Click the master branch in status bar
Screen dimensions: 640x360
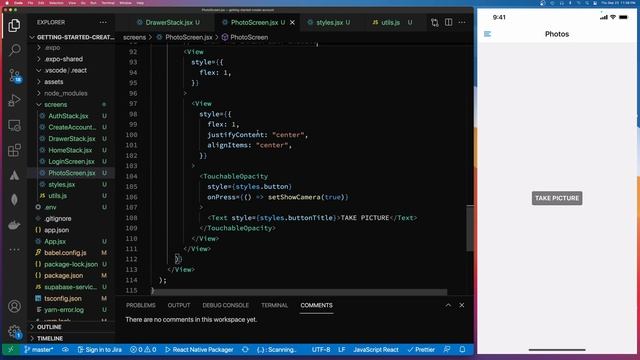[x=39, y=350]
